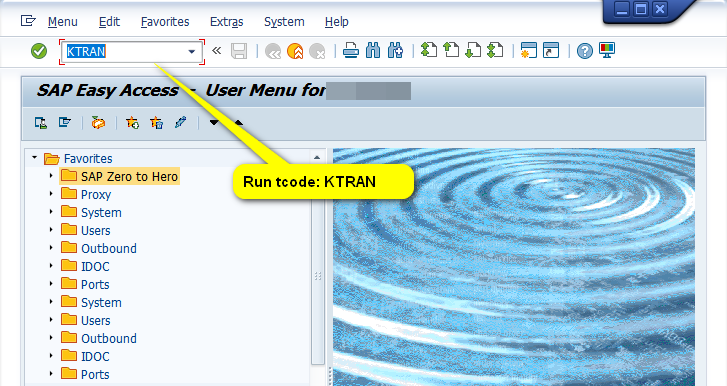Close the SAP window
Screen dimensions: 727x386
[660, 9]
